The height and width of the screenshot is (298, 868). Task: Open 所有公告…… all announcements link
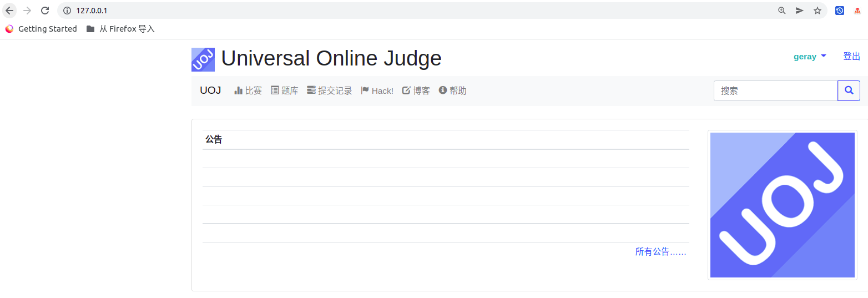pos(660,252)
